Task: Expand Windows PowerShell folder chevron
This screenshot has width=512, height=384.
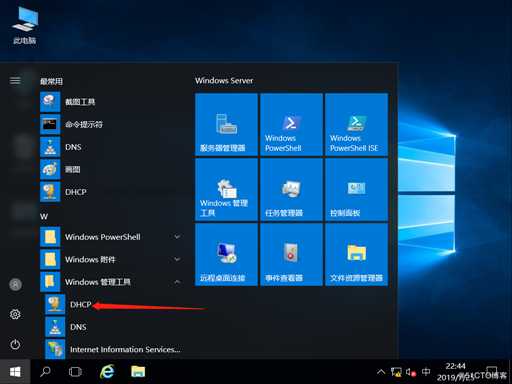Action: coord(177,237)
